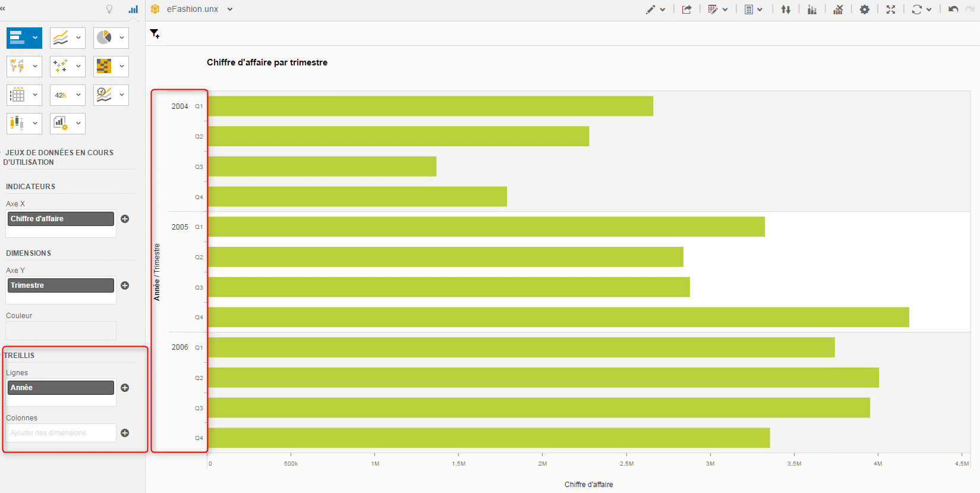Click the Année dimension pill
The width and height of the screenshot is (980, 493).
(61, 388)
